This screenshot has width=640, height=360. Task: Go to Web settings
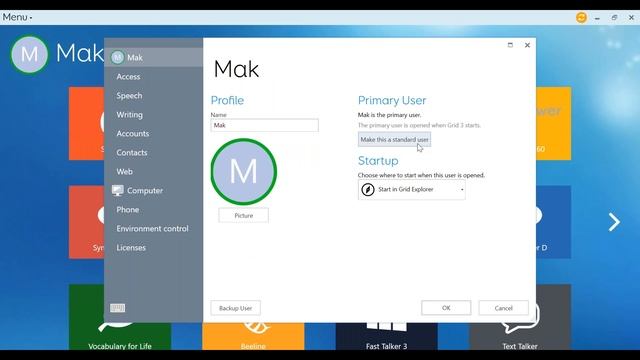124,172
